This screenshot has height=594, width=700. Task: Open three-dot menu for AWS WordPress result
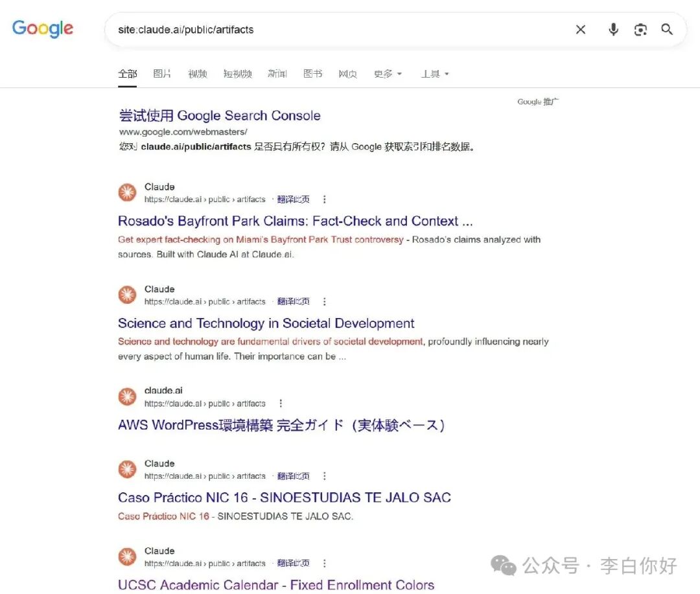coord(281,404)
